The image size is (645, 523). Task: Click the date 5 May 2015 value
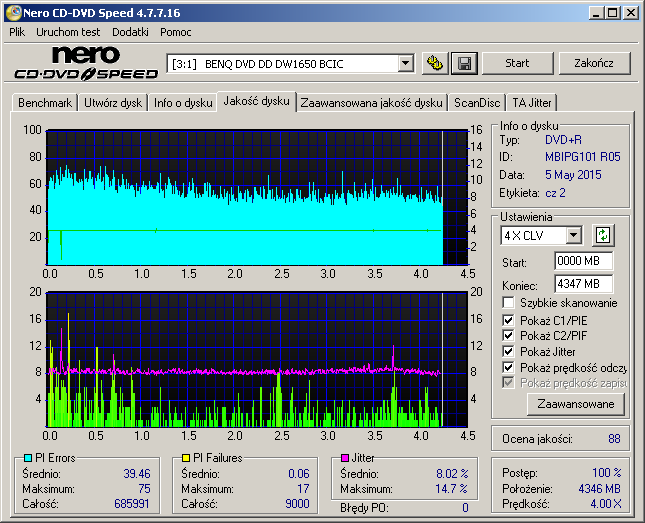point(573,175)
